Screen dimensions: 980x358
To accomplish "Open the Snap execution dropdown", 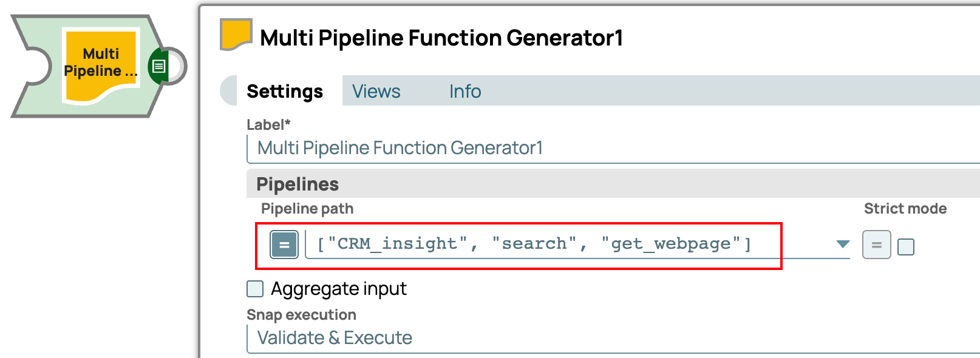I will tap(607, 338).
